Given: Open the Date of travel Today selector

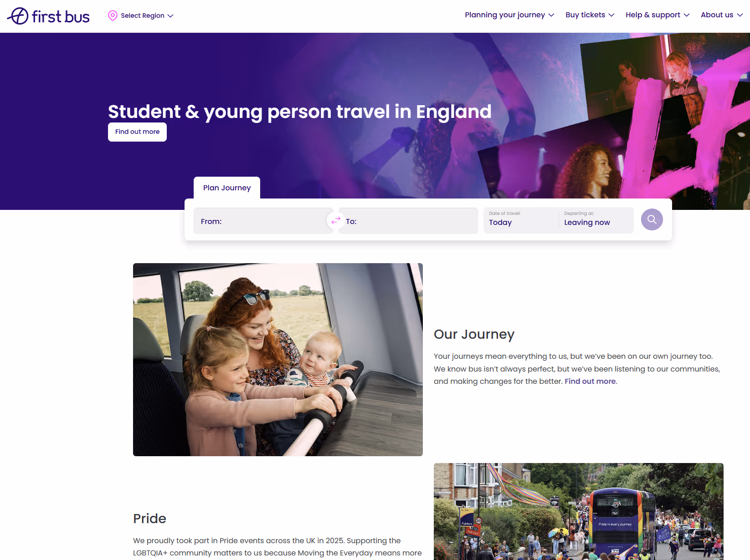Looking at the screenshot, I should pos(521,220).
